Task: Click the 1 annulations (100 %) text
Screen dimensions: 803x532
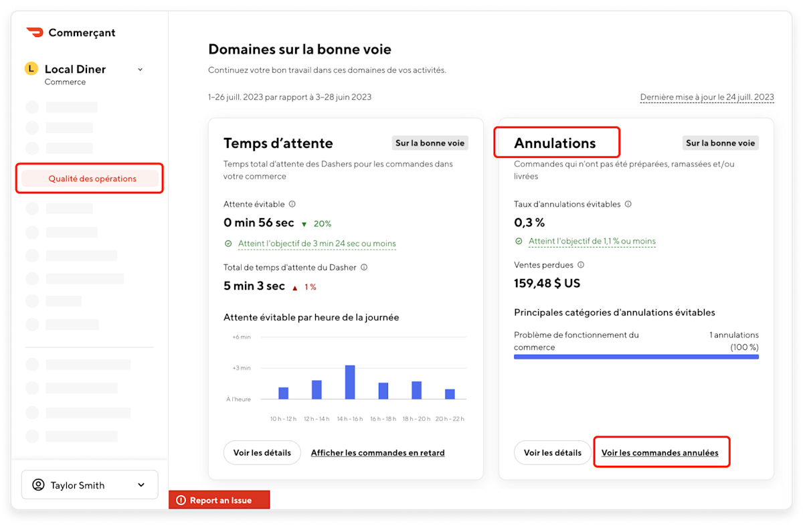Action: point(734,341)
